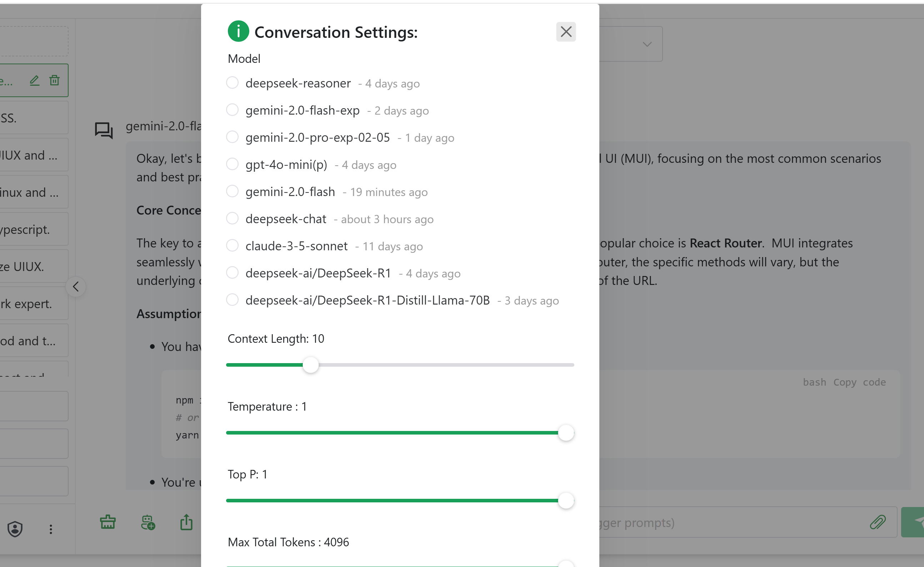Pick the gemini-2.0-flash model option

pyautogui.click(x=232, y=191)
